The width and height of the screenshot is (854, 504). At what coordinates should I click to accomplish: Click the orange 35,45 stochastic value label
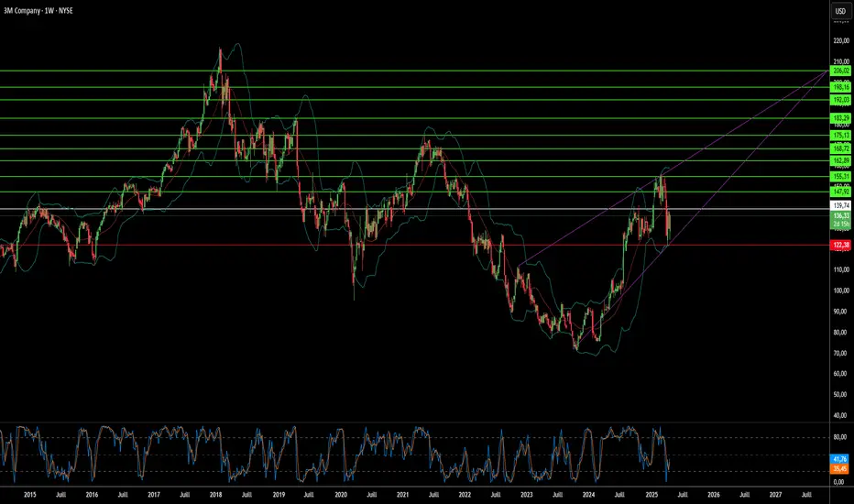coord(839,468)
